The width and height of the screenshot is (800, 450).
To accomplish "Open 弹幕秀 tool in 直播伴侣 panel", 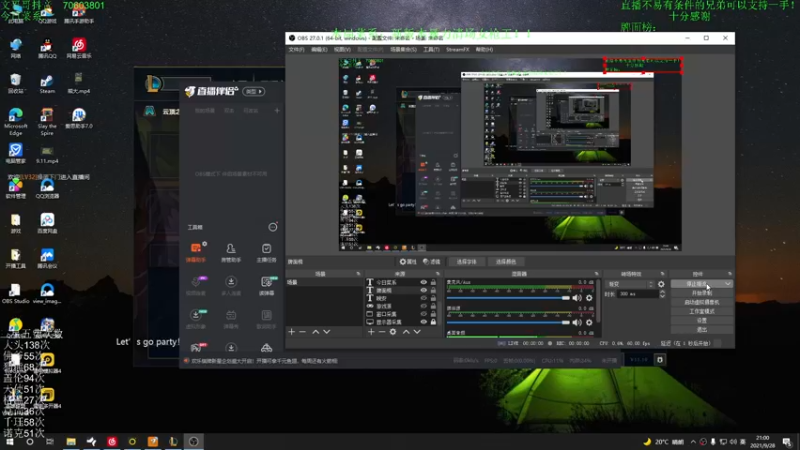I will point(231,319).
